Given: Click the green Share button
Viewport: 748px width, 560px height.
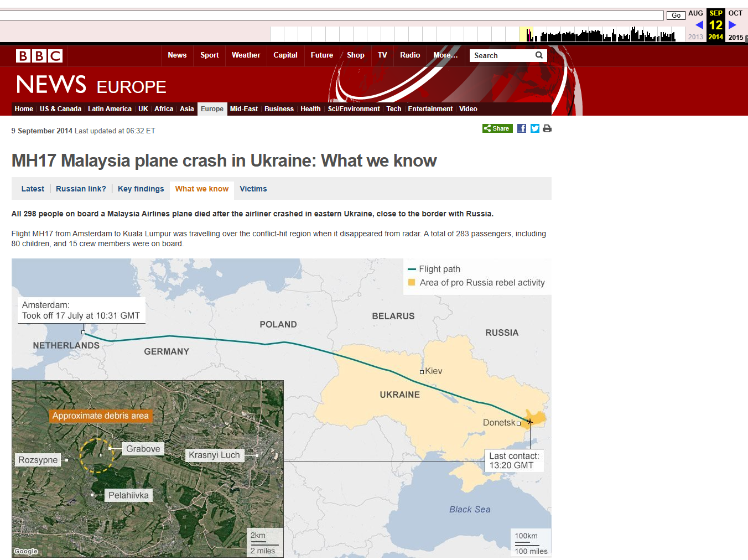Looking at the screenshot, I should 497,128.
